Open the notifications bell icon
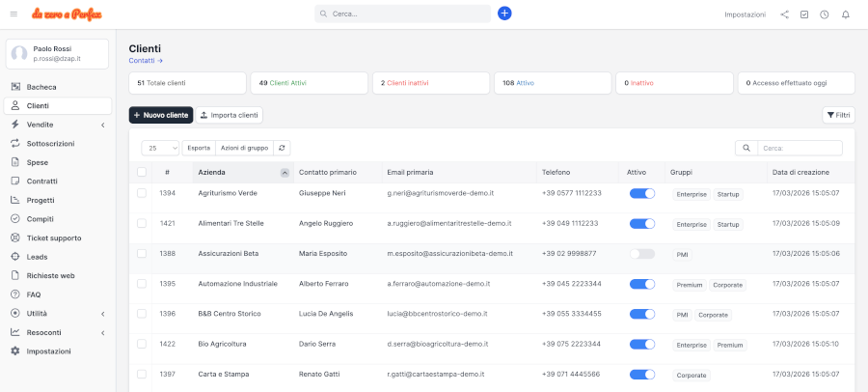868x392 pixels. point(845,14)
